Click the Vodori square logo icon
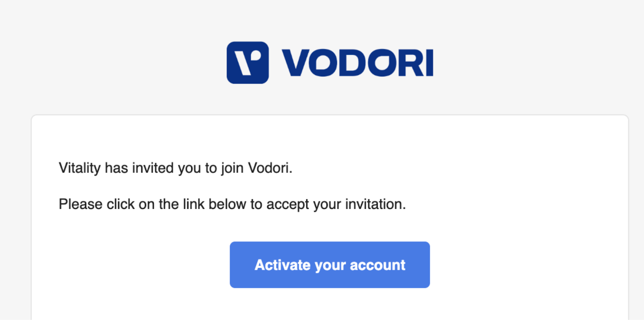The height and width of the screenshot is (320, 644). click(248, 62)
